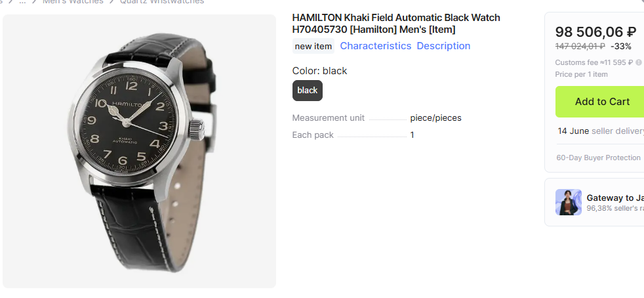
Task: Click the chevron before Quartz Wristwatches breadcrumb
Action: coord(111,2)
